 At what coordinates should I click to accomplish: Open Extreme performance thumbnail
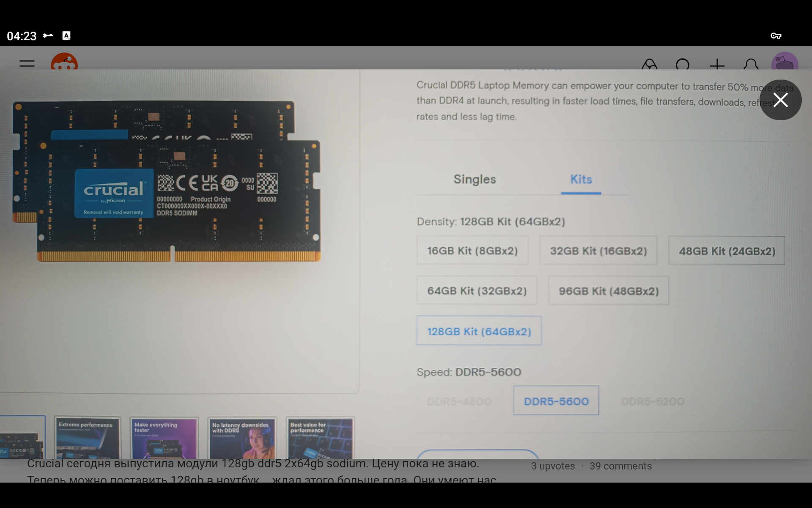(88, 438)
